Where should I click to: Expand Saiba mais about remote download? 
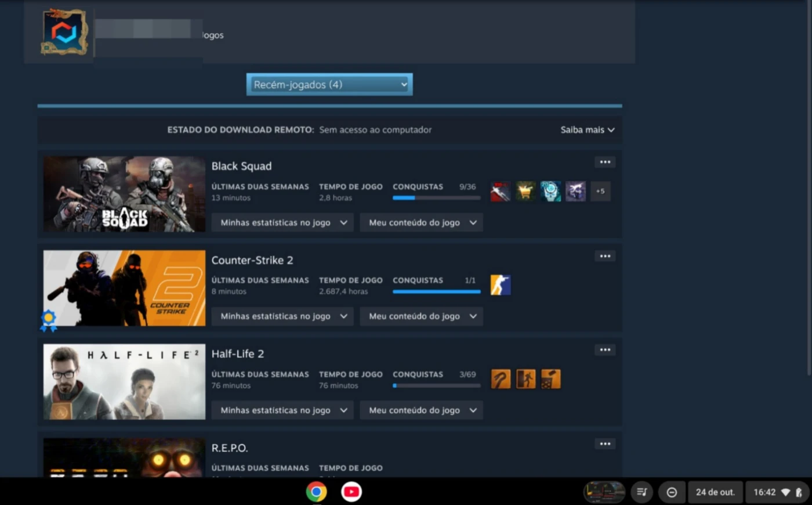(587, 130)
